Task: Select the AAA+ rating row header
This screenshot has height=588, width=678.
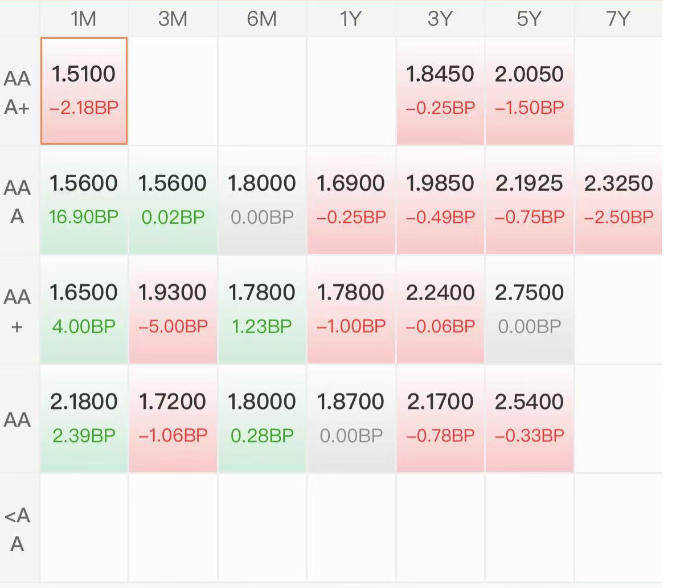Action: tap(18, 92)
